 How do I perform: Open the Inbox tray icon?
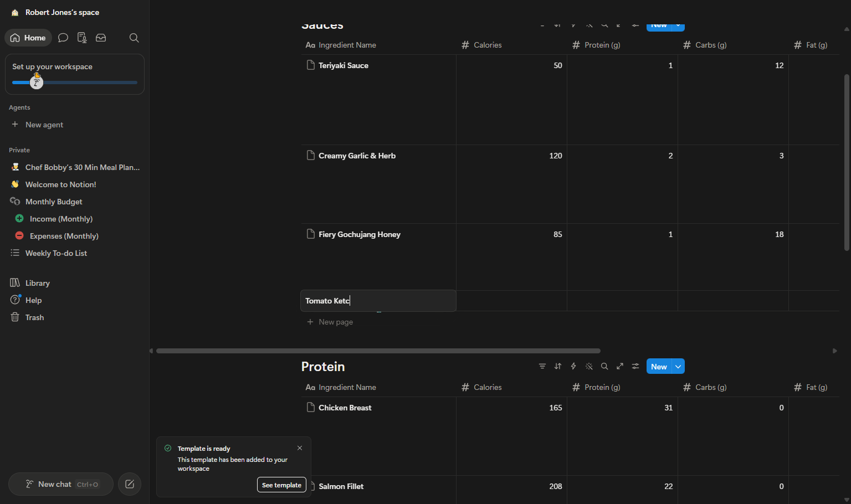(x=101, y=38)
